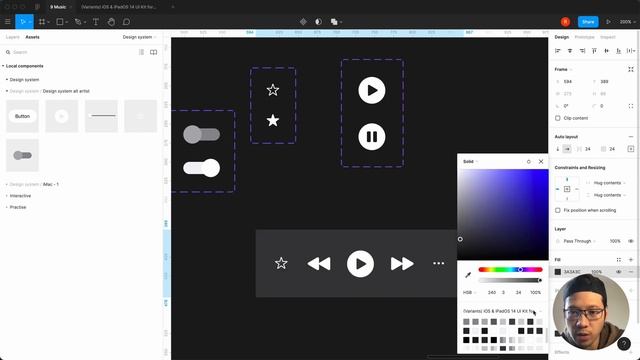Open the alignment and padding box in Auto layout
The height and width of the screenshot is (360, 640).
(x=631, y=149)
